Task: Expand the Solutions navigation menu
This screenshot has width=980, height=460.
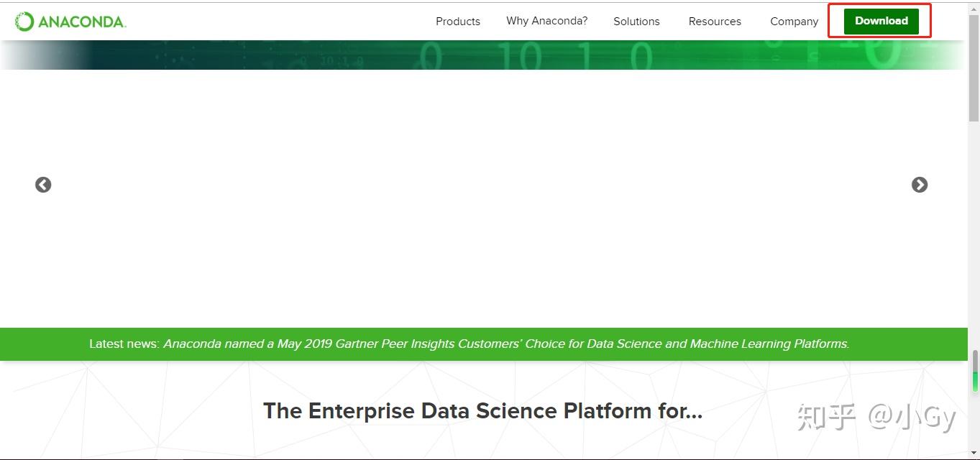Action: pyautogui.click(x=636, y=22)
